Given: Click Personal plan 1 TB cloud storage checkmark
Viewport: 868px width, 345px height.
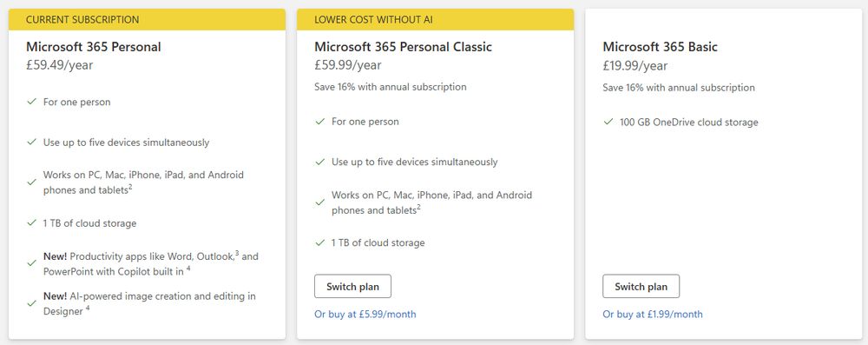Looking at the screenshot, I should [31, 223].
